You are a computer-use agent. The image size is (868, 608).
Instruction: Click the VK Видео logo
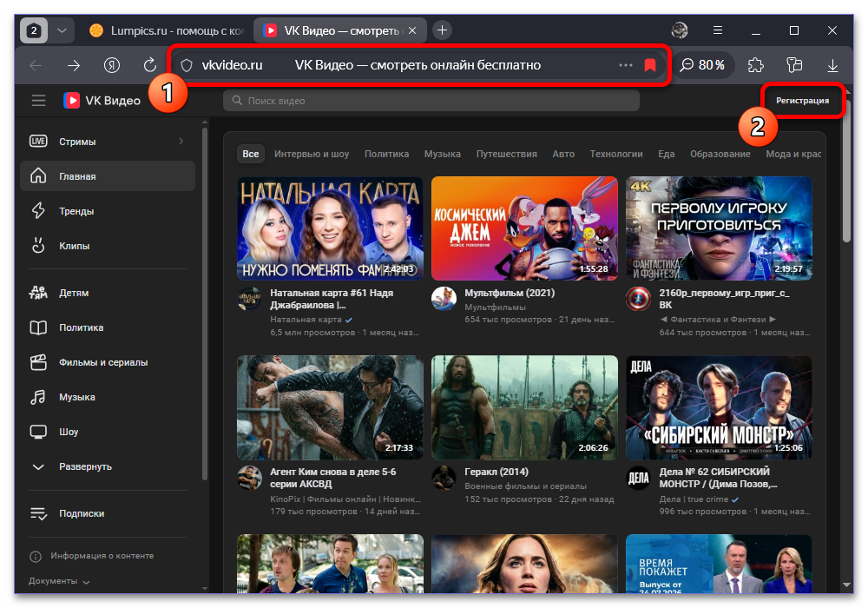click(x=102, y=101)
